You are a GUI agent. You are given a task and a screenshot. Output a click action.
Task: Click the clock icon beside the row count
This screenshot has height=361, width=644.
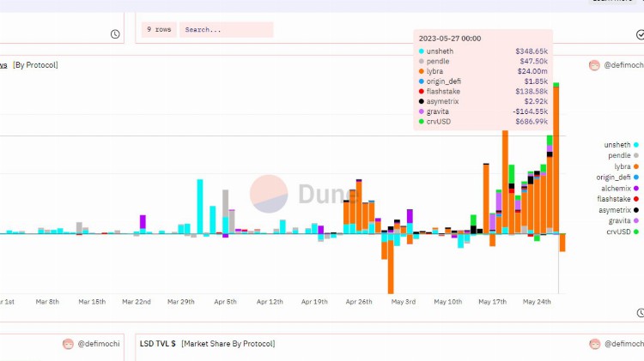click(115, 34)
